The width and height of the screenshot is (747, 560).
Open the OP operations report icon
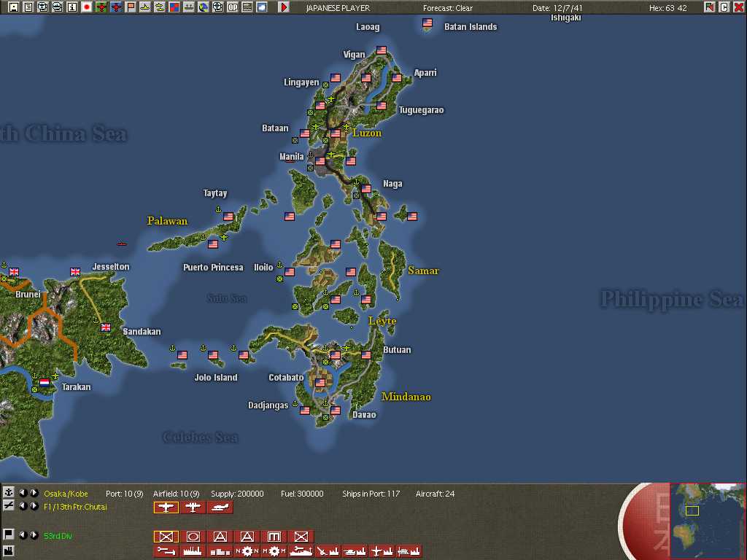[x=233, y=7]
